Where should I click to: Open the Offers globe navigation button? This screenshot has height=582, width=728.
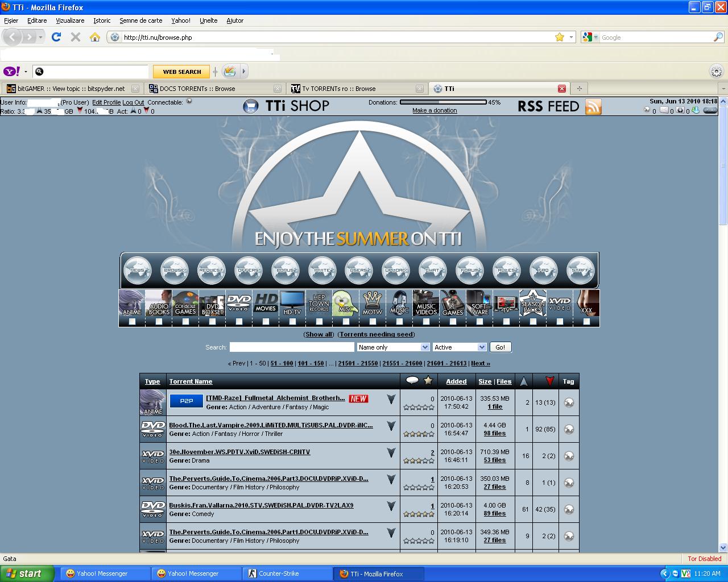(248, 271)
